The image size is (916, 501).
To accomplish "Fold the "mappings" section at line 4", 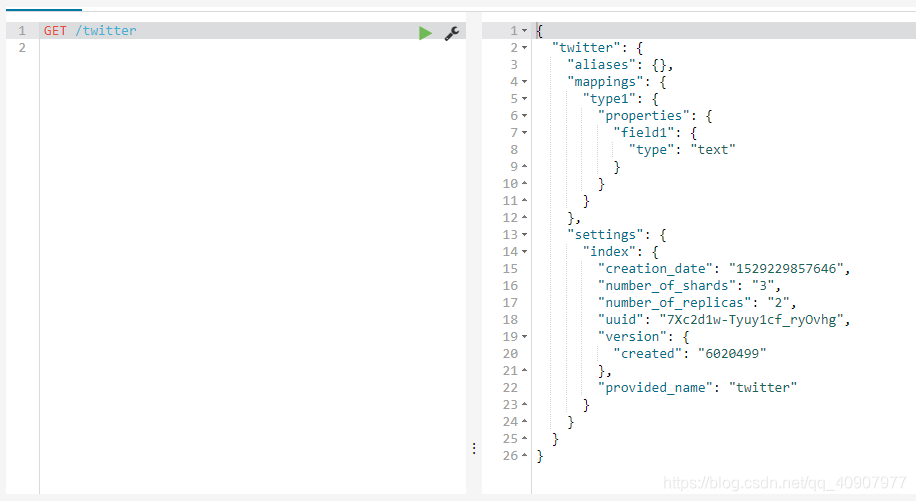I will point(525,82).
